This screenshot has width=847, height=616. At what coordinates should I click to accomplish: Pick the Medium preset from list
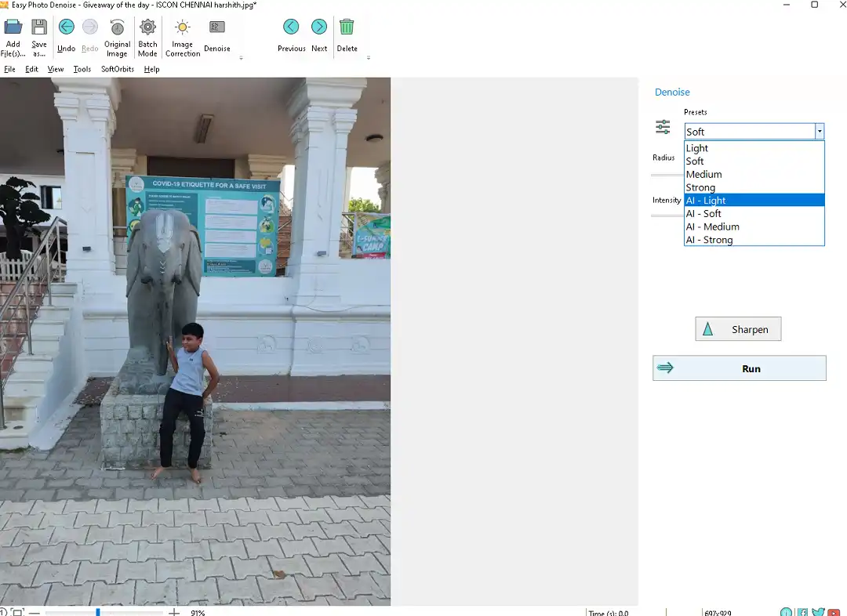[x=754, y=174]
